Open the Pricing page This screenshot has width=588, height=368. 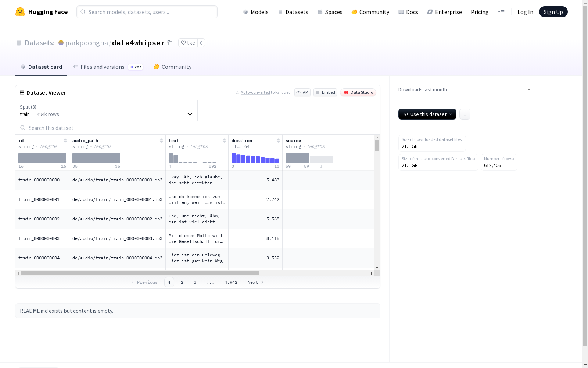[480, 12]
